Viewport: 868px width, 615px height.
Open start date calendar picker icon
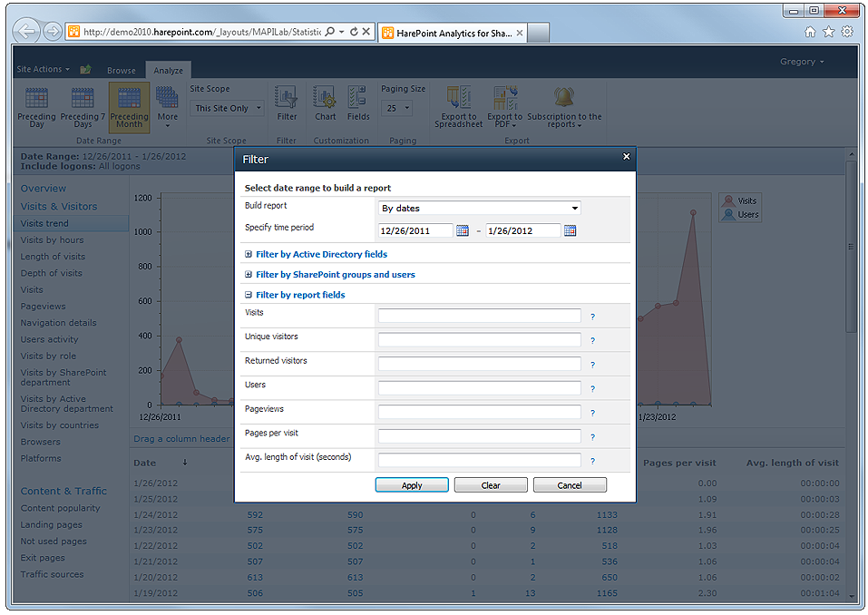(463, 231)
